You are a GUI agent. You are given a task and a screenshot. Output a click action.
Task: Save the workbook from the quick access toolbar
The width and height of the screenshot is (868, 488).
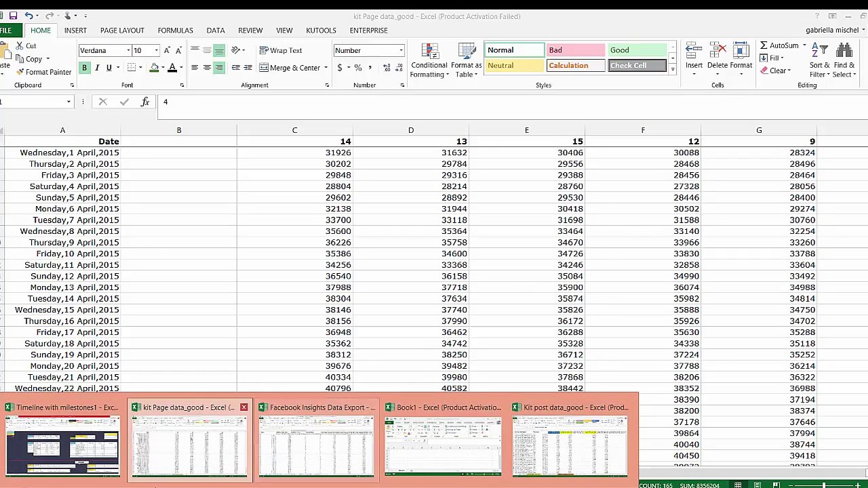point(13,16)
